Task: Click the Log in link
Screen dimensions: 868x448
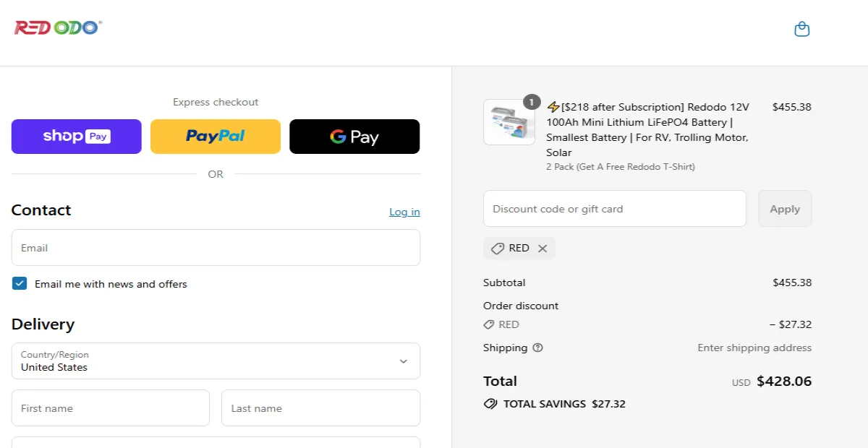Action: (x=404, y=212)
